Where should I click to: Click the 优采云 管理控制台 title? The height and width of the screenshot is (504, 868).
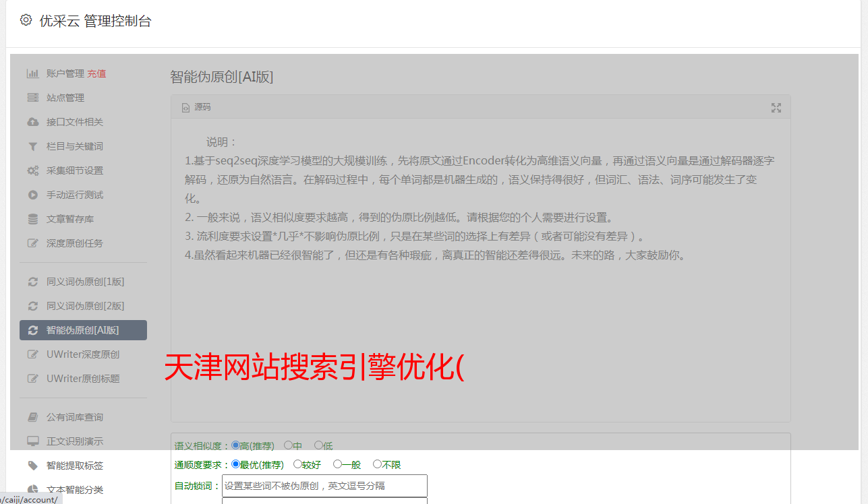pos(95,21)
